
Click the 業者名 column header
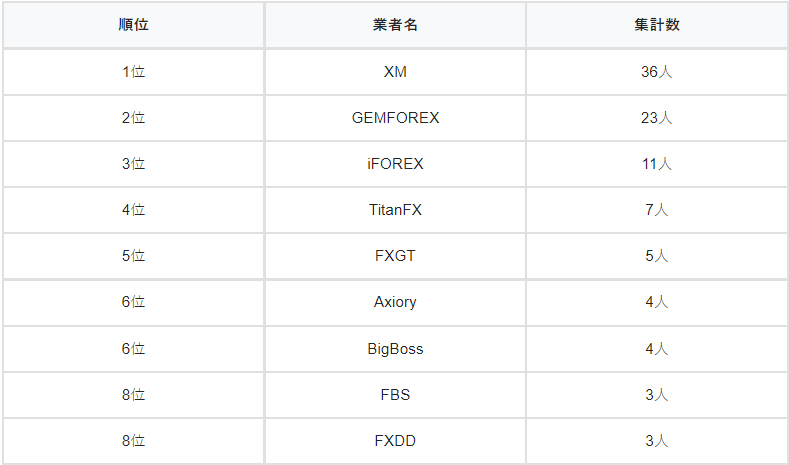coord(395,25)
